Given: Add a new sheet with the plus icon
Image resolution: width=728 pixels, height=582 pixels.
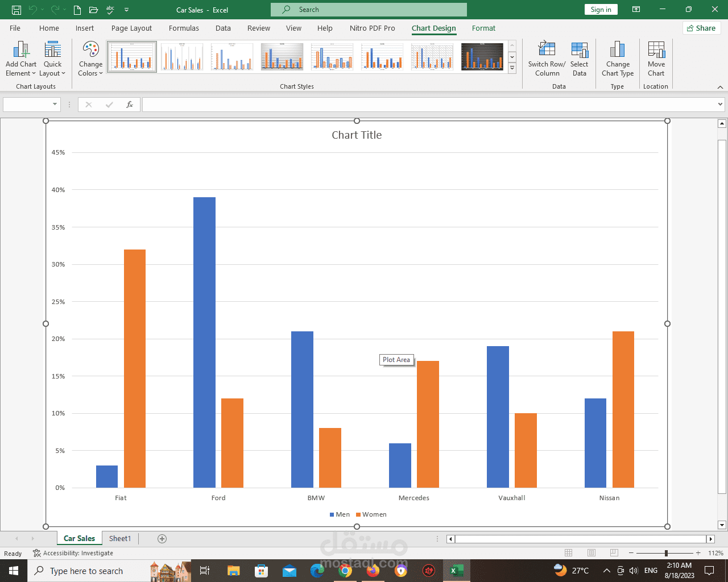Looking at the screenshot, I should tap(162, 539).
